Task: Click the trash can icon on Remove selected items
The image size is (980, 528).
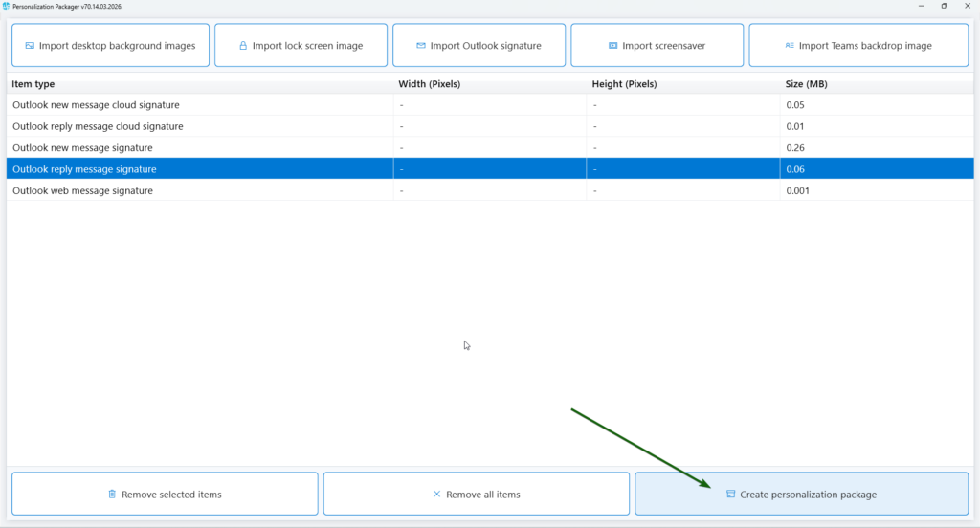Action: pos(112,495)
